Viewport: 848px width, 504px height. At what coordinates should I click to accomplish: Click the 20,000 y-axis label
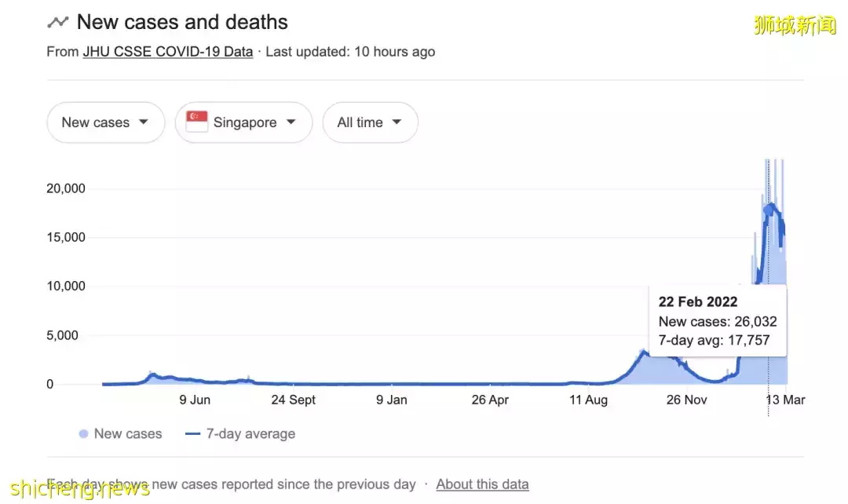click(66, 188)
